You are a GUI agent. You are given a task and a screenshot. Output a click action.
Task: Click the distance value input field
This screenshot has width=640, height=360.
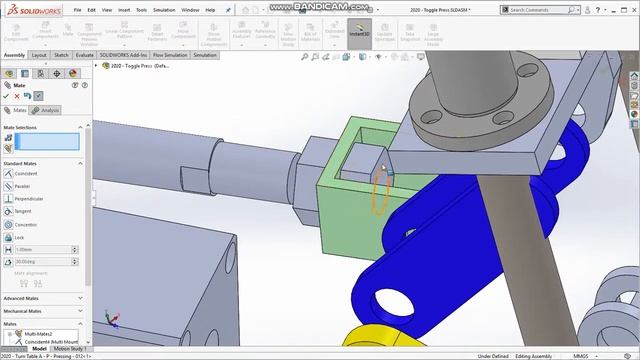click(x=43, y=249)
